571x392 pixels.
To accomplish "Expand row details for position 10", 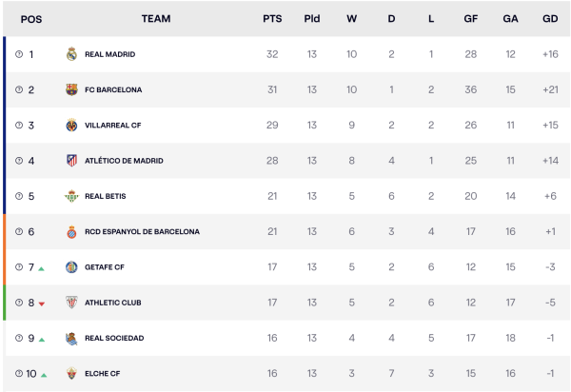I will pos(19,374).
